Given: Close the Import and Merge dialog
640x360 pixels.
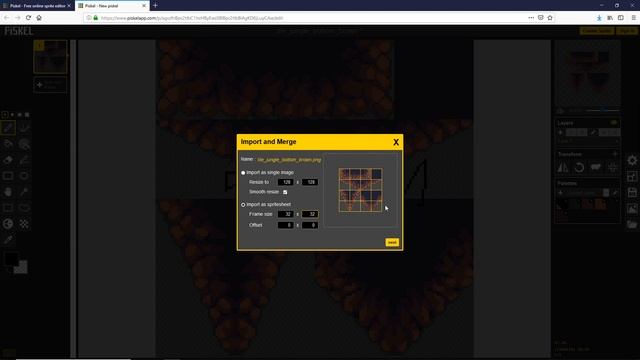Looking at the screenshot, I should tap(396, 142).
